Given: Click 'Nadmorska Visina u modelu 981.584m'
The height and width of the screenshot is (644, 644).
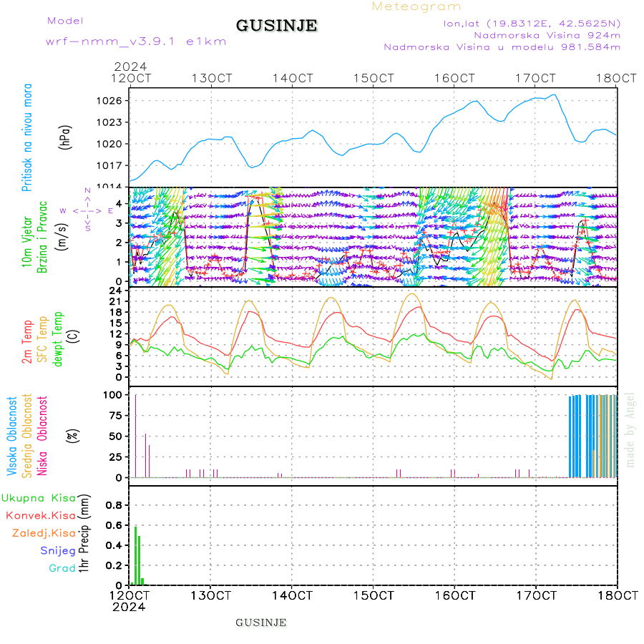Looking at the screenshot, I should [x=502, y=47].
